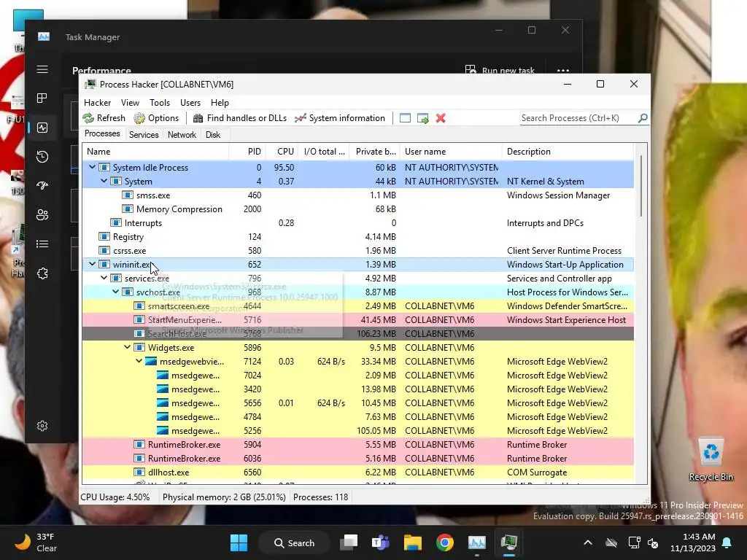The width and height of the screenshot is (747, 560).
Task: Collapse the Widgets.exe tree node
Action: 127,347
